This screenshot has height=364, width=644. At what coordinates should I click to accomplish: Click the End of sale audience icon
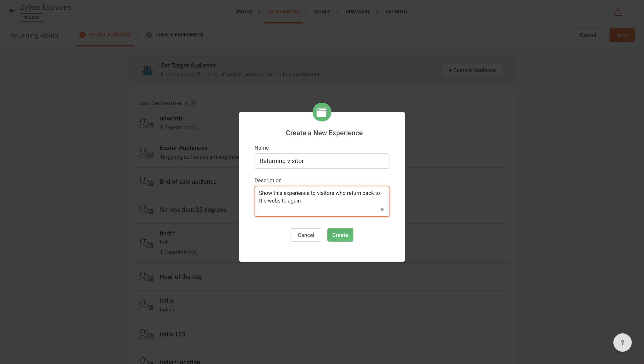click(146, 181)
